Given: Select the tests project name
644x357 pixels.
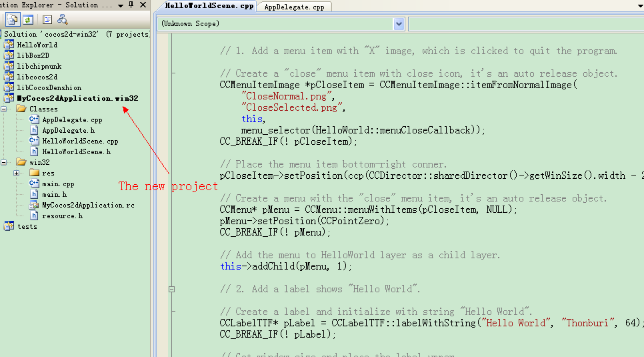Looking at the screenshot, I should 27,227.
